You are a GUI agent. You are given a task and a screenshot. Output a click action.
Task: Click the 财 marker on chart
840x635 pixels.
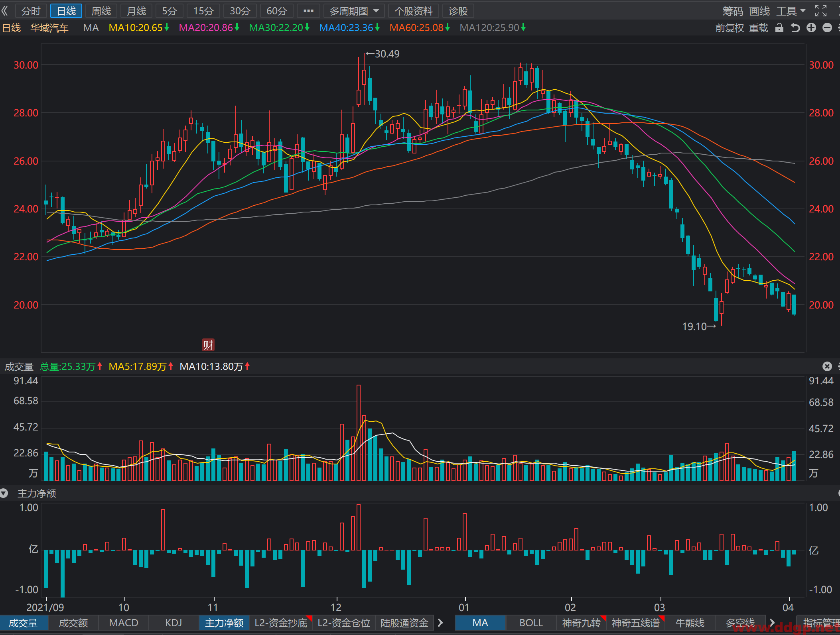tap(208, 345)
